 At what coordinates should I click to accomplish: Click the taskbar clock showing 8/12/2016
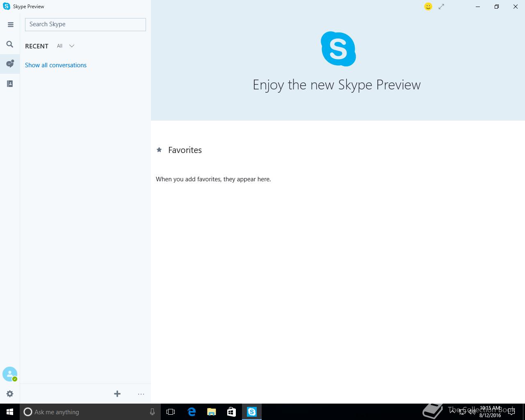490,412
